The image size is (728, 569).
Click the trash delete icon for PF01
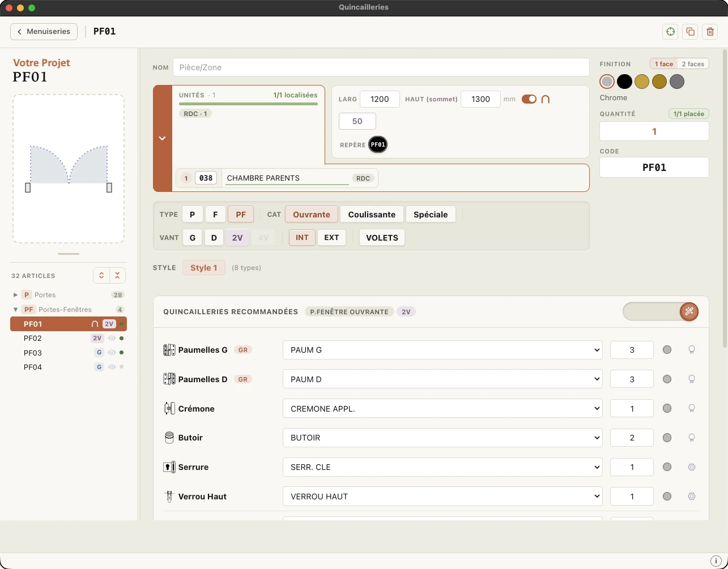[710, 32]
